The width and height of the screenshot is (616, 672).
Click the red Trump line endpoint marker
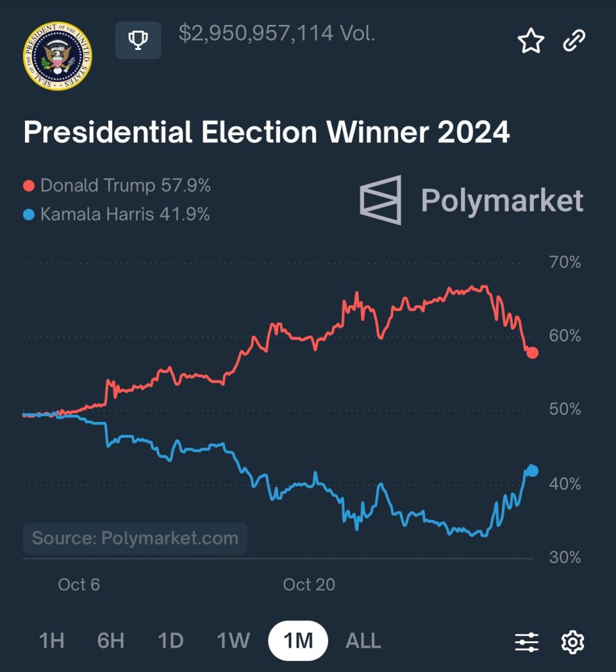(532, 352)
